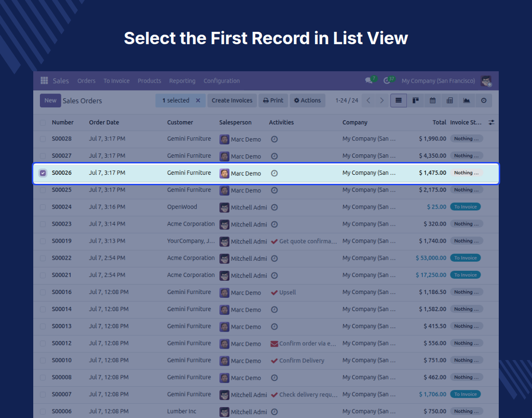This screenshot has width=532, height=418.
Task: Open the Products menu
Action: [x=149, y=81]
